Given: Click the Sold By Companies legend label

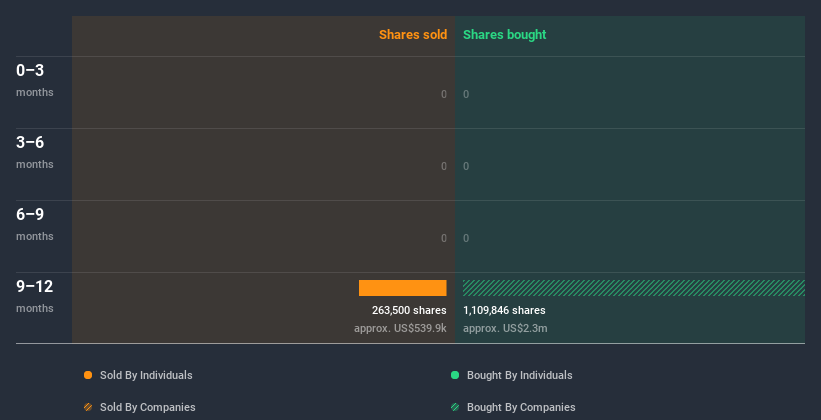Looking at the screenshot, I should [148, 407].
